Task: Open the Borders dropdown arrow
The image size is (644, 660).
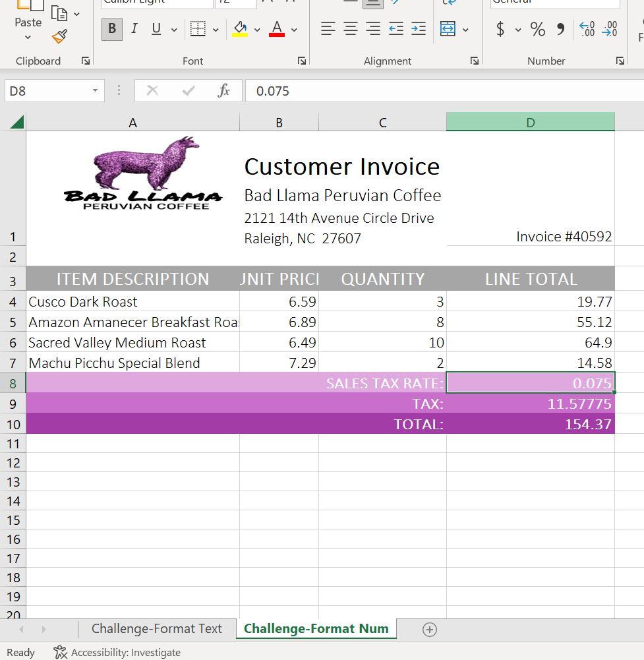Action: coord(216,30)
